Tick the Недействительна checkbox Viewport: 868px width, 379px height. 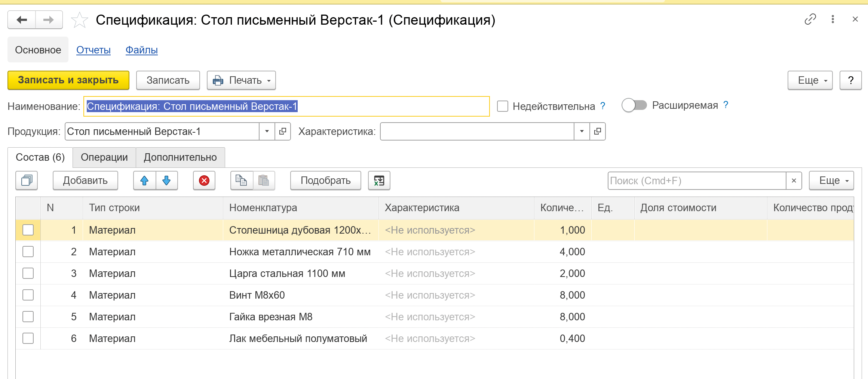tap(503, 106)
